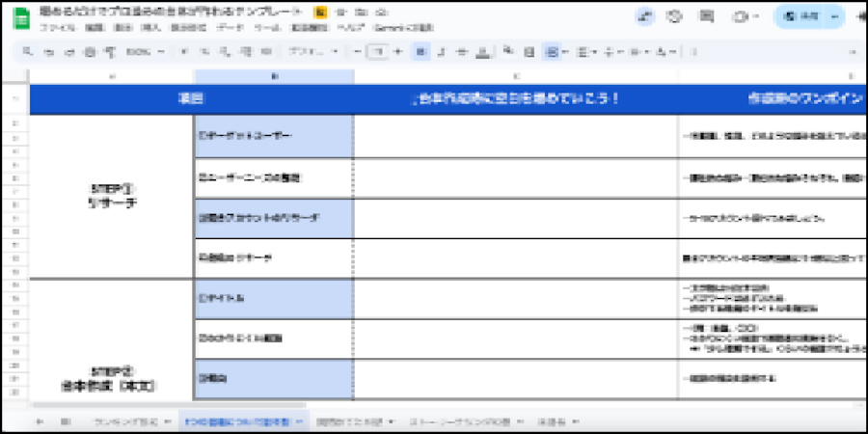Open the merge type dropdown arrow

(564, 51)
